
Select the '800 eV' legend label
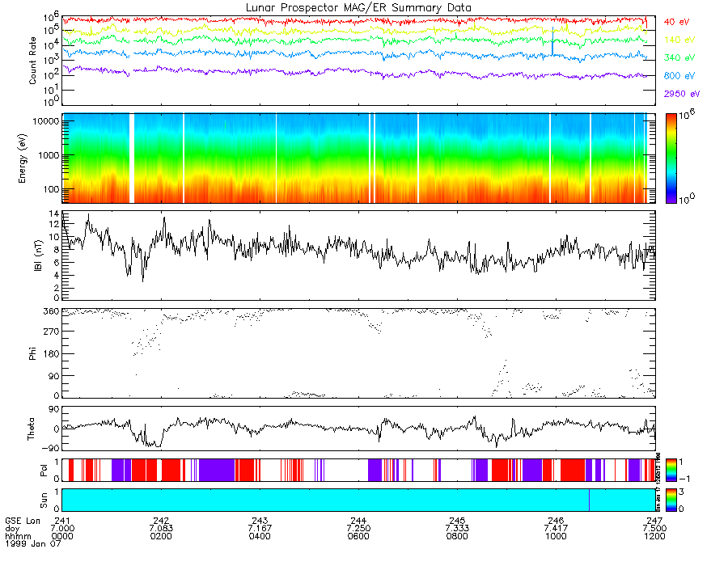(679, 76)
